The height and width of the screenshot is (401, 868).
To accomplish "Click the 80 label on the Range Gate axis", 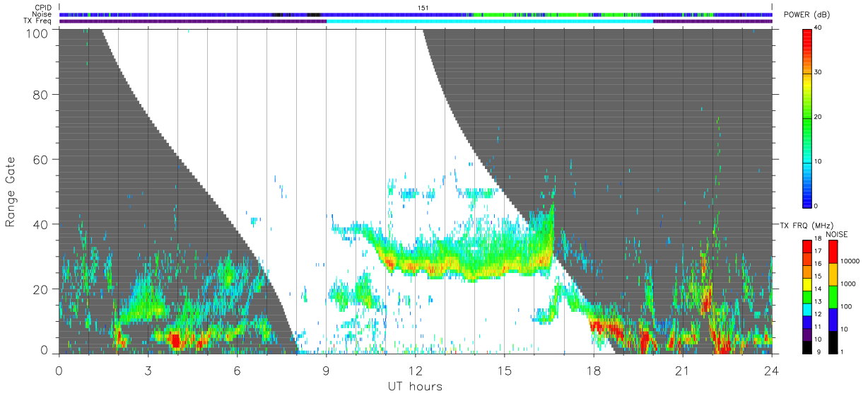I will pyautogui.click(x=42, y=95).
